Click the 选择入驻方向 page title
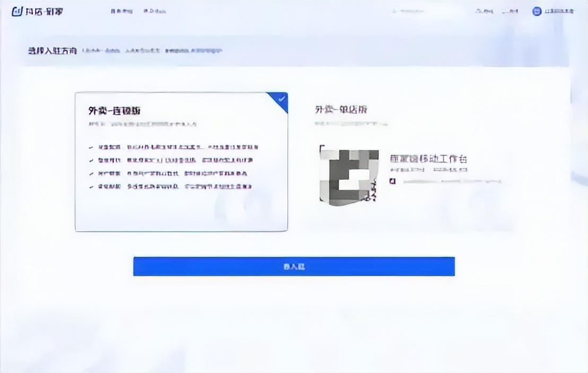Viewport: 588px width, 373px height. click(53, 50)
